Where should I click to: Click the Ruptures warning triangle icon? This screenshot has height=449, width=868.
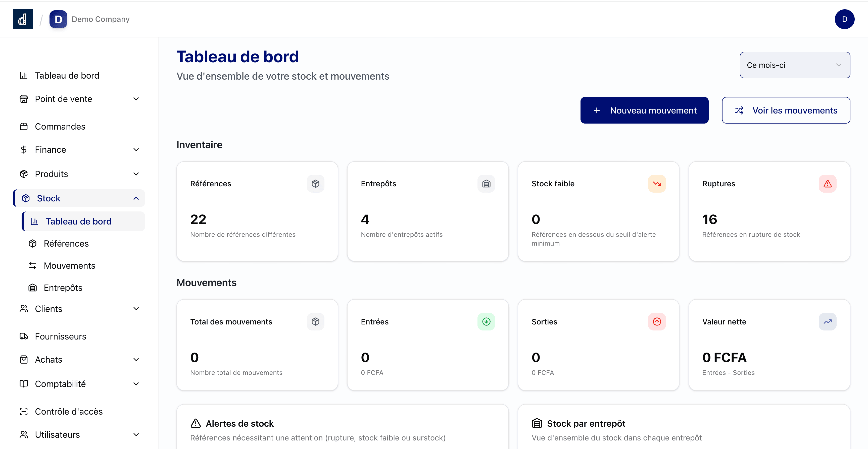tap(827, 184)
